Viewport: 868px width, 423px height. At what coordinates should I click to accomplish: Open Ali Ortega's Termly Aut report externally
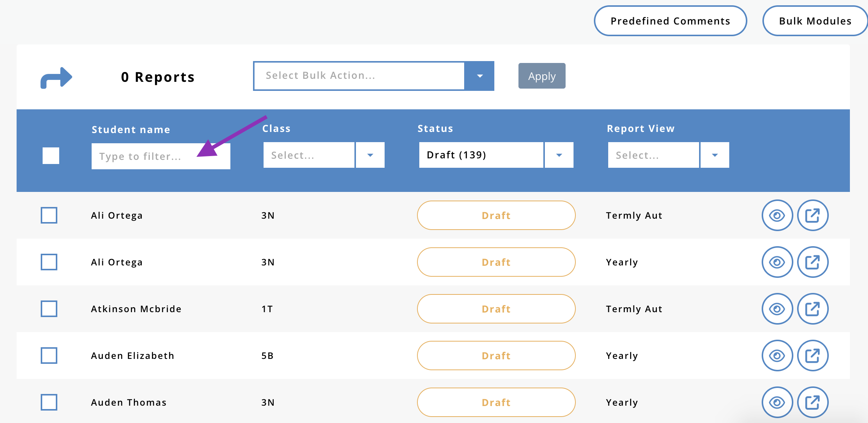pos(813,215)
